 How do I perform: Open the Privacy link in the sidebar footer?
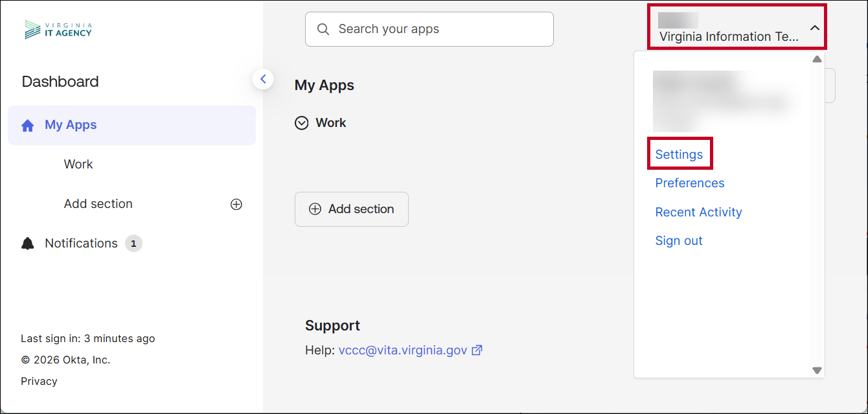tap(39, 381)
